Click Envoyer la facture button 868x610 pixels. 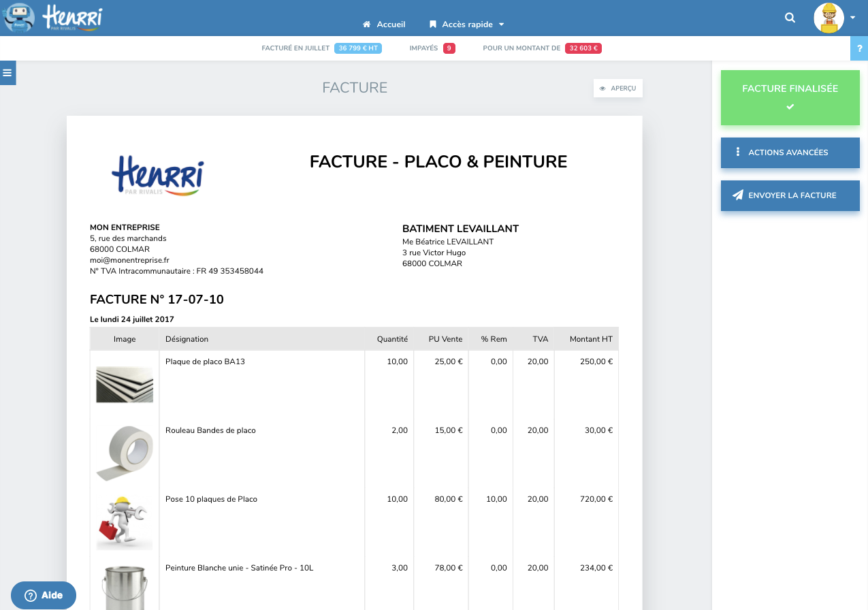[x=790, y=195]
